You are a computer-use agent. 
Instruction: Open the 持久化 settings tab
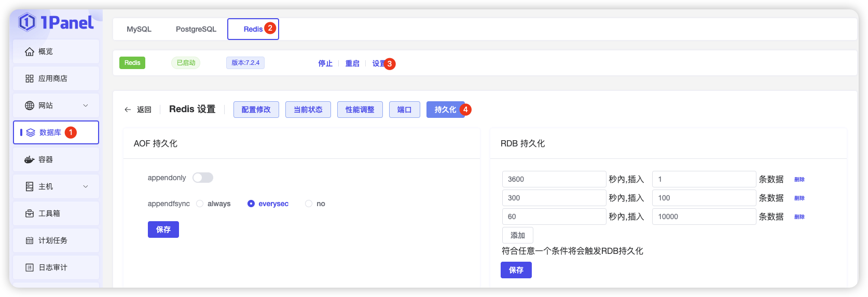(446, 110)
